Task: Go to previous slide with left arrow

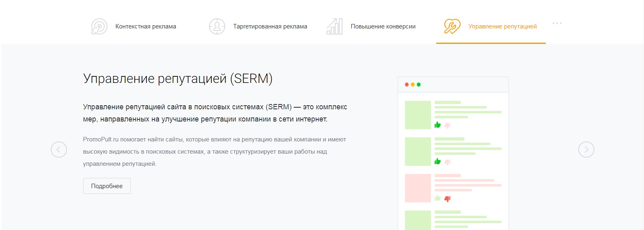Action: tap(59, 150)
